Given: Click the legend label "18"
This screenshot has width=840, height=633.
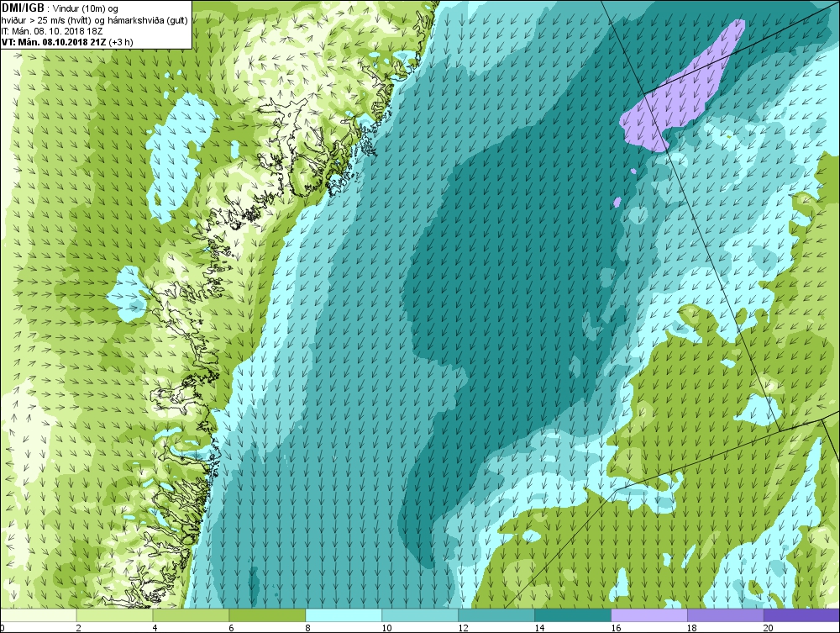Looking at the screenshot, I should 691,628.
